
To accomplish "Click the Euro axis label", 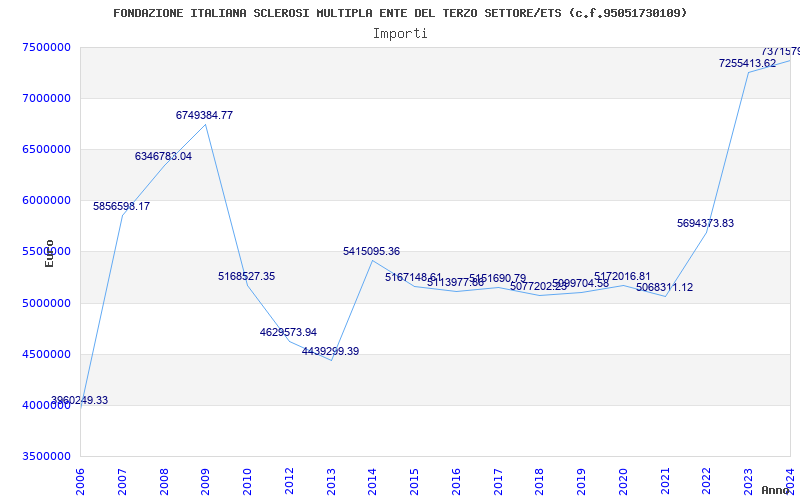I will [x=49, y=254].
